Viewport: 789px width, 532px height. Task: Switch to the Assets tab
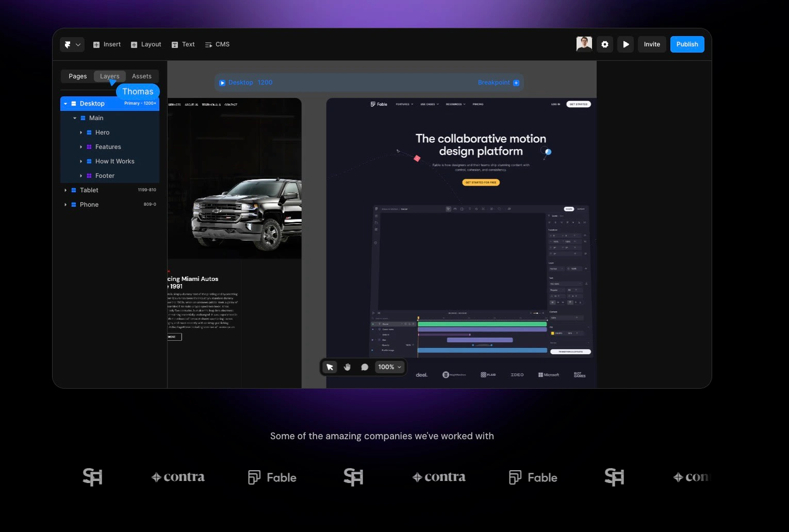[142, 76]
